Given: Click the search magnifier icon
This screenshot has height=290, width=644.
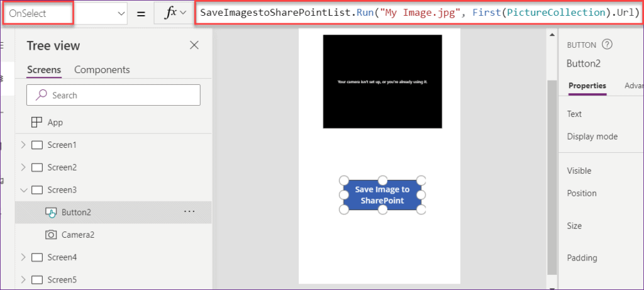Looking at the screenshot, I should 41,95.
